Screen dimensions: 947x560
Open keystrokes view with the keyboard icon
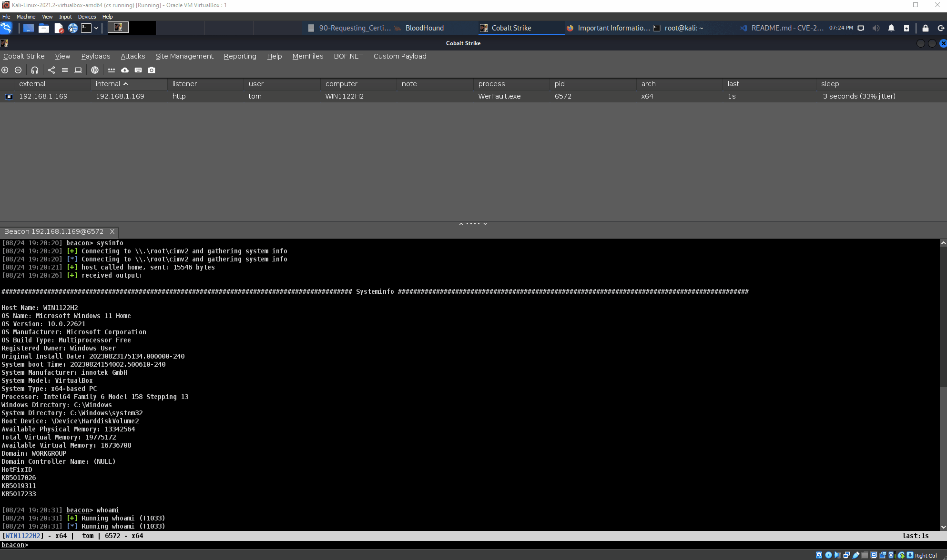click(x=138, y=70)
